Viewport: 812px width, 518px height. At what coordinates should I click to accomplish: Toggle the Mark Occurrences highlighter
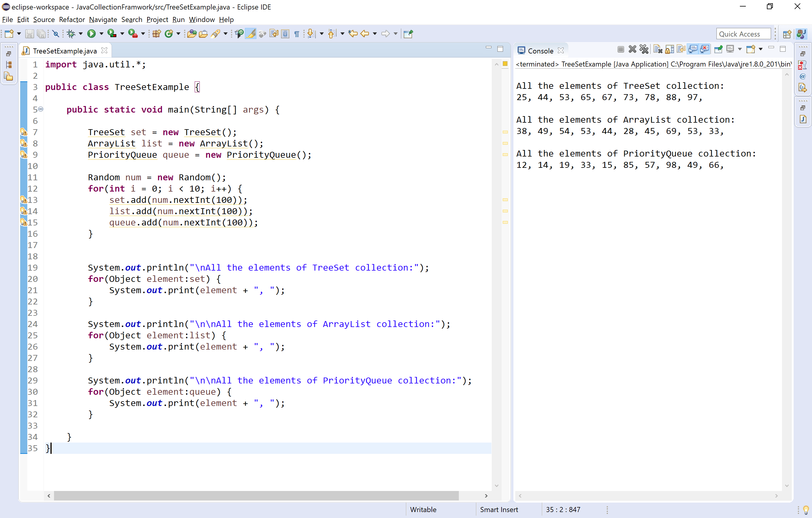251,34
